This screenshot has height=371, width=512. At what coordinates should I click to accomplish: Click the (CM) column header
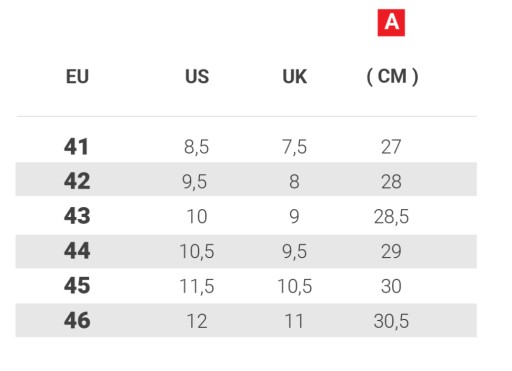click(392, 77)
